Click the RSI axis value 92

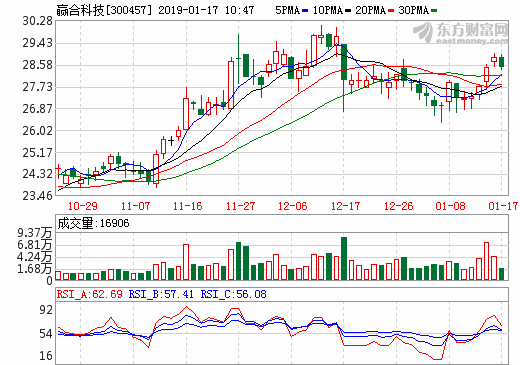[46, 310]
